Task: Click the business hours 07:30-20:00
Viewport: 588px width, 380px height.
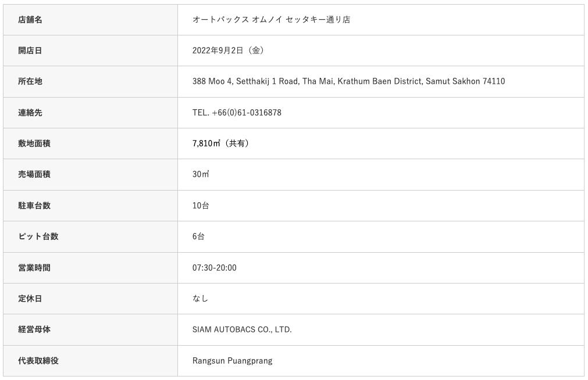Action: coord(214,268)
